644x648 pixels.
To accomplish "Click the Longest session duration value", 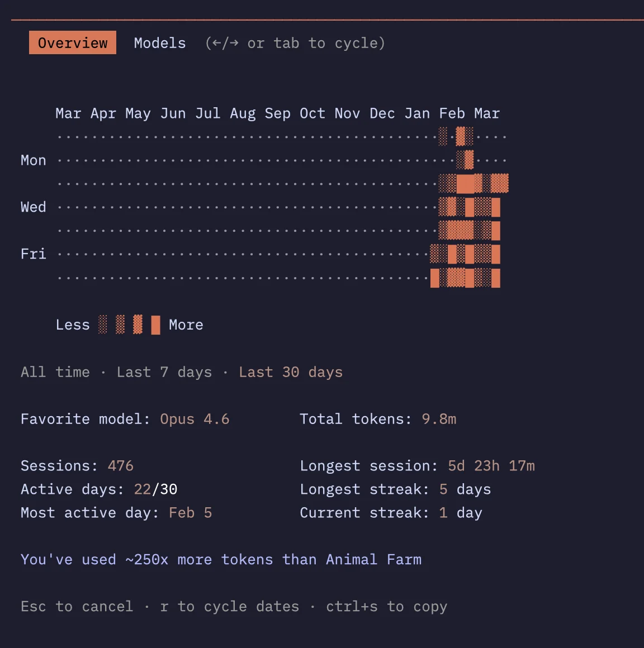I will (x=491, y=466).
